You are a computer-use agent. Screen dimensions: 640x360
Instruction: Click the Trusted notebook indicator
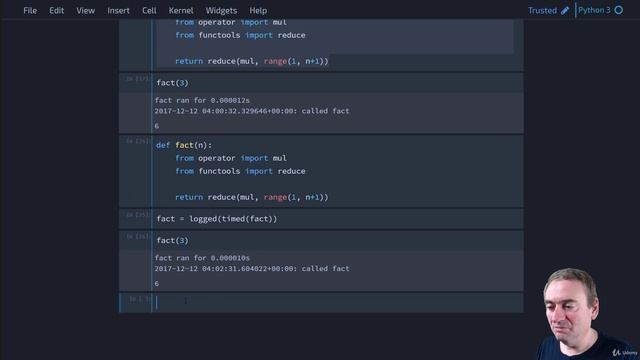(542, 11)
